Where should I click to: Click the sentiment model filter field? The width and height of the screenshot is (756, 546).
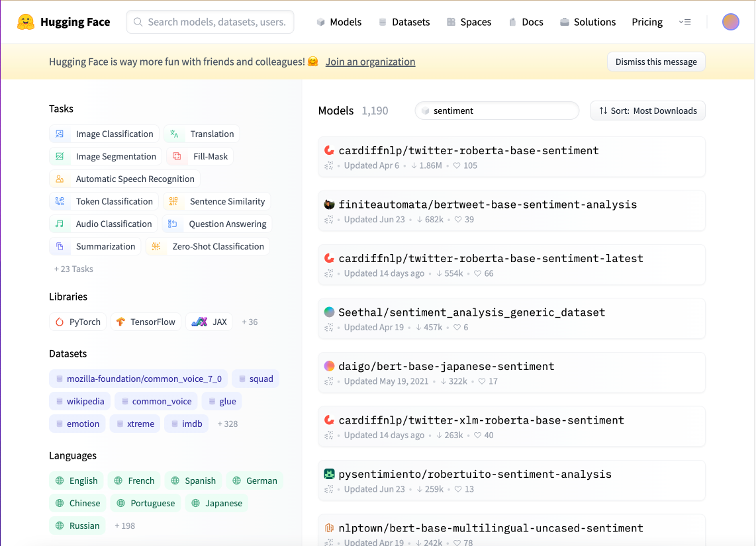[x=496, y=111]
